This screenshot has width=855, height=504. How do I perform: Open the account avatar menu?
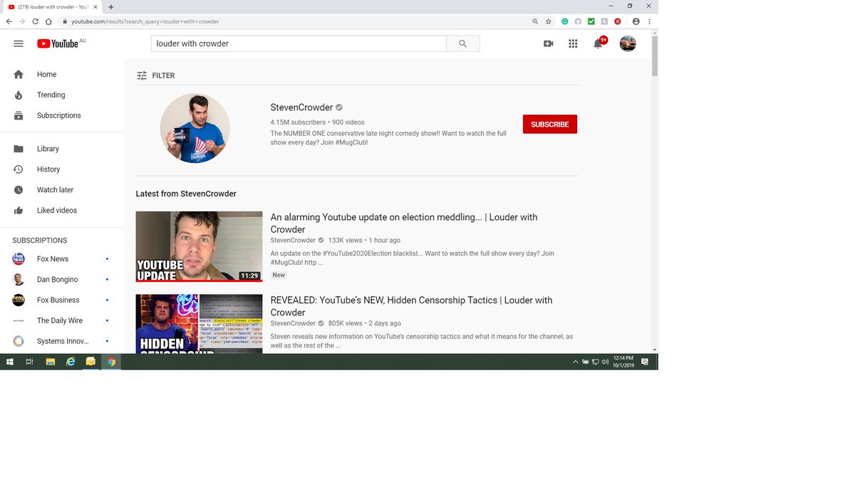tap(628, 43)
